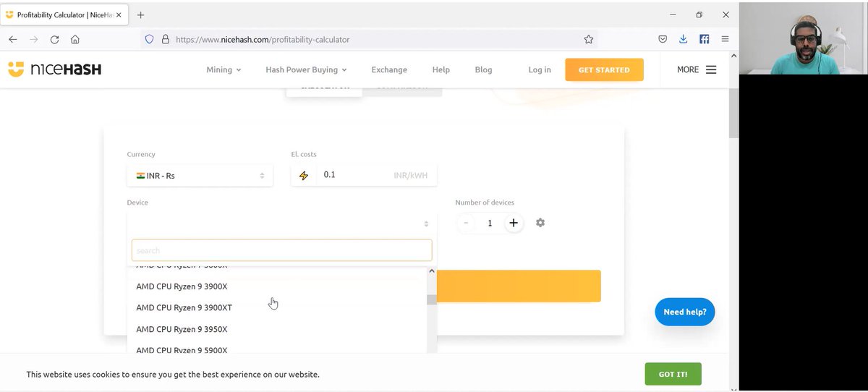Open Pocket save icon in toolbar

pos(663,39)
